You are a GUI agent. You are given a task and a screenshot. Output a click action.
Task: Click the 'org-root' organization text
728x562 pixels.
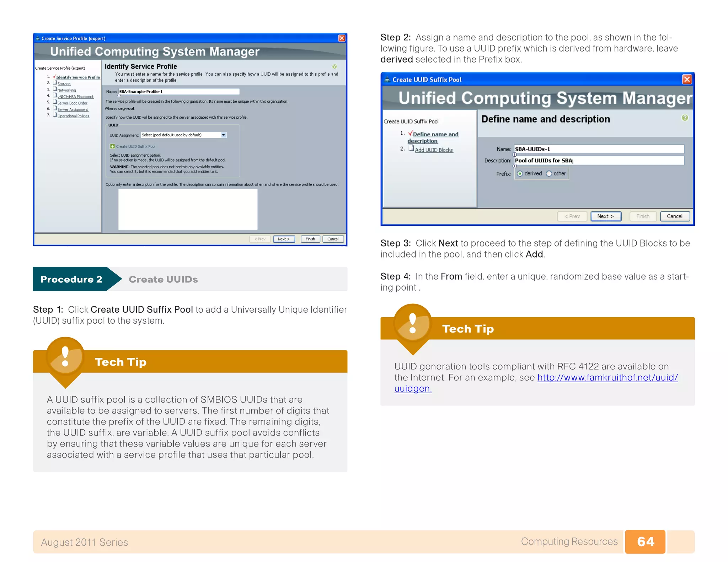(x=126, y=109)
